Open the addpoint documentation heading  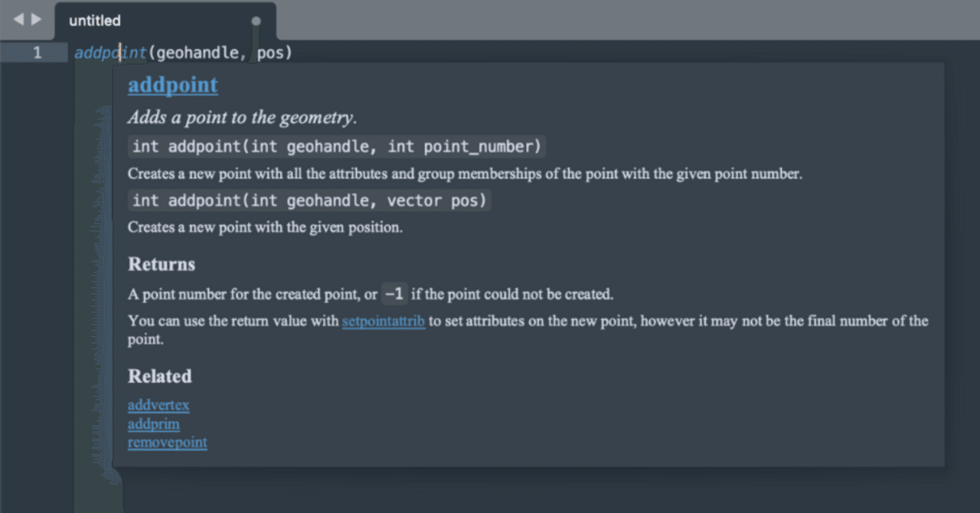click(x=172, y=85)
